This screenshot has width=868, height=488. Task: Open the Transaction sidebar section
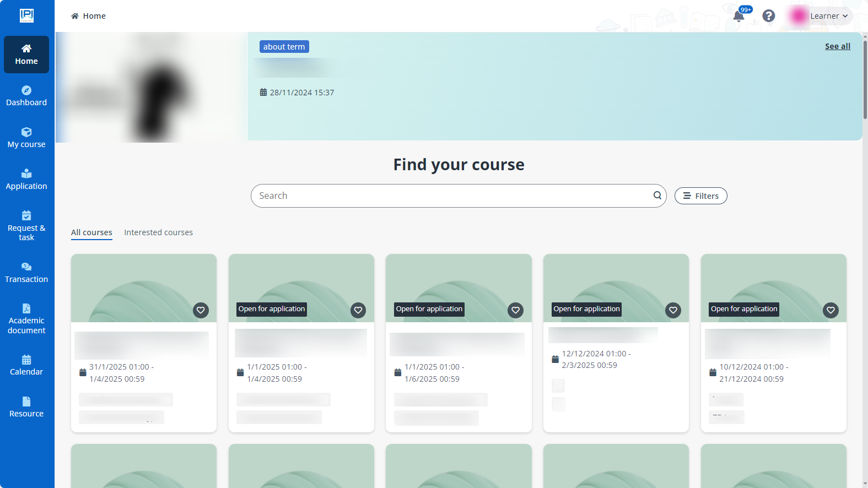coord(26,273)
